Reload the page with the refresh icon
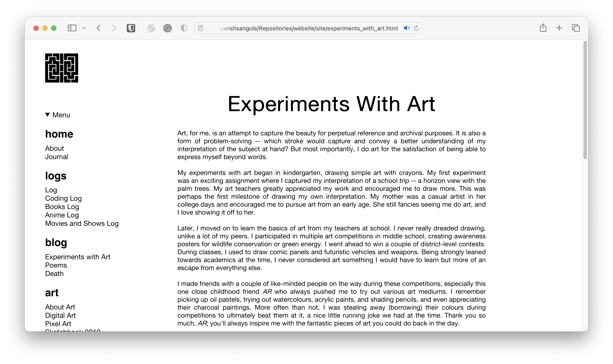 [x=416, y=28]
